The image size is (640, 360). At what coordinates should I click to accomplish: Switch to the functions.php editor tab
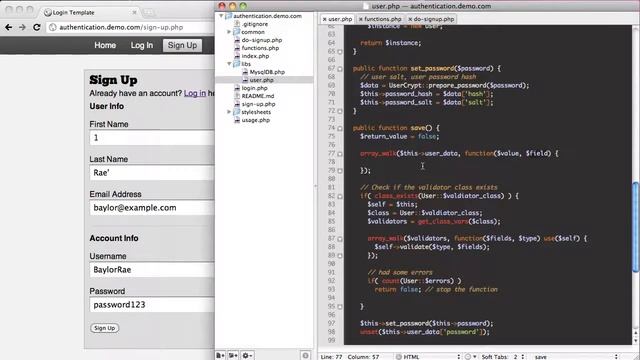(x=382, y=19)
